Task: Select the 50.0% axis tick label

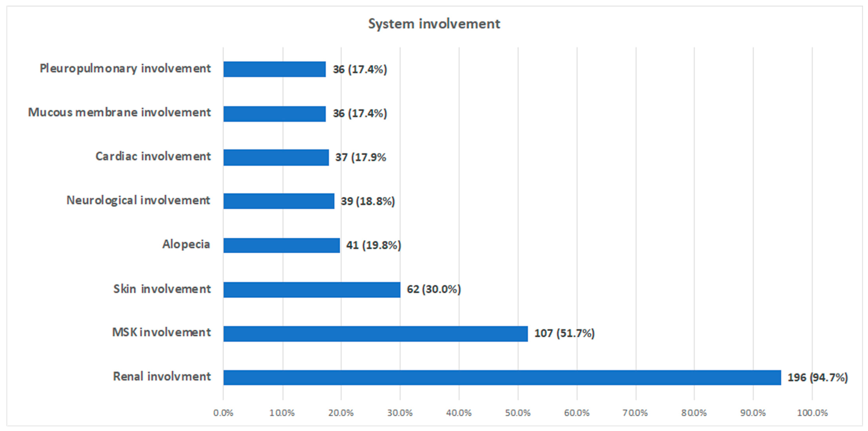Action: pyautogui.click(x=518, y=413)
